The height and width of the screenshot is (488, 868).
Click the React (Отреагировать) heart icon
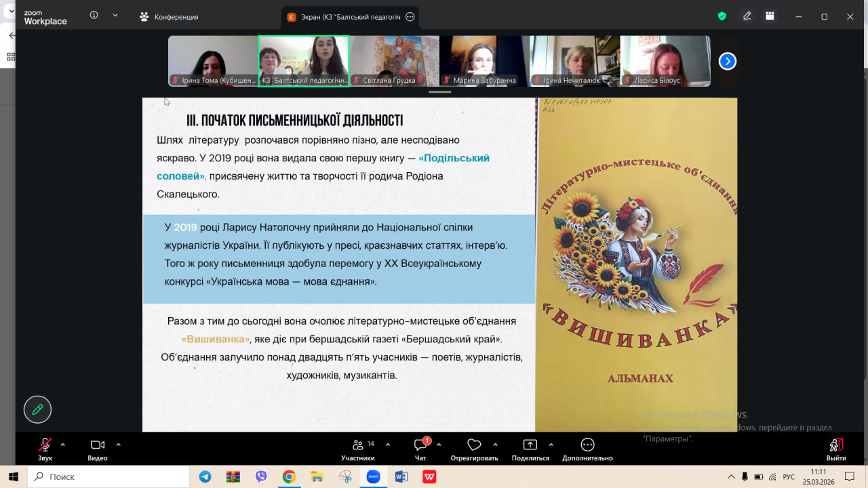[474, 448]
